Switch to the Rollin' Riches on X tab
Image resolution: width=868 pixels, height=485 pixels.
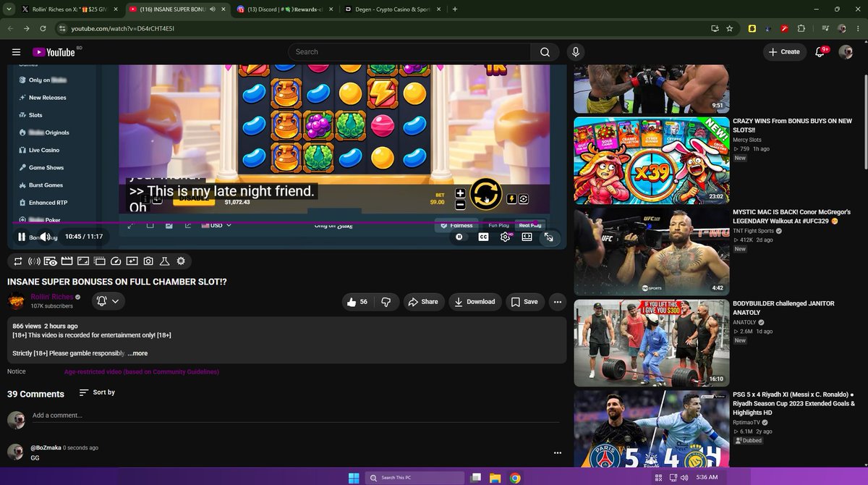pos(69,9)
